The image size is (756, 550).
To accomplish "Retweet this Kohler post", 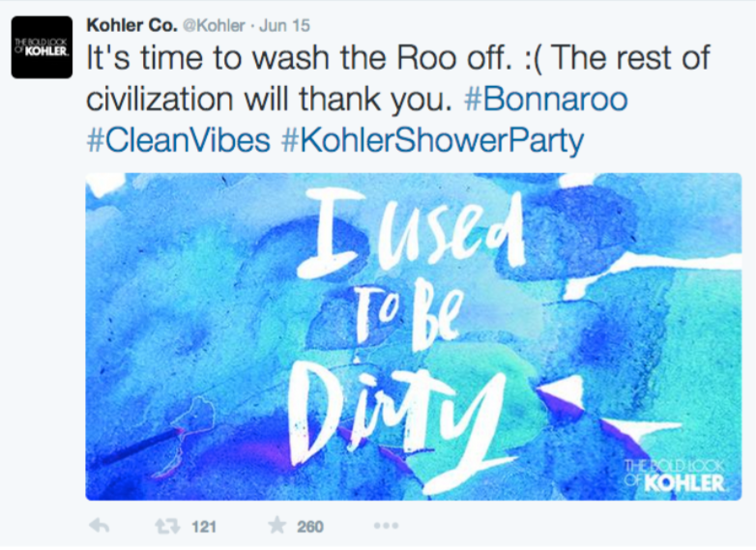I will (167, 527).
